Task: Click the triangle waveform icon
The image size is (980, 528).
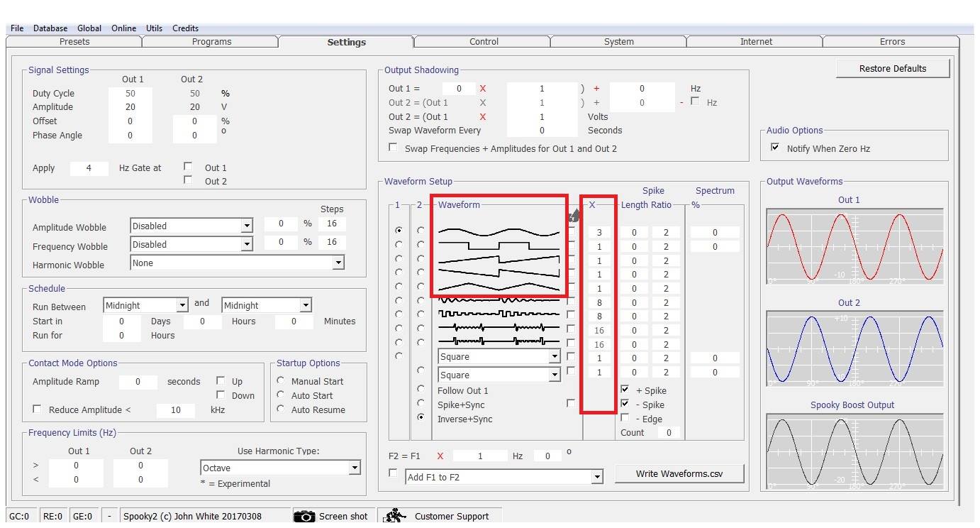Action: [499, 287]
